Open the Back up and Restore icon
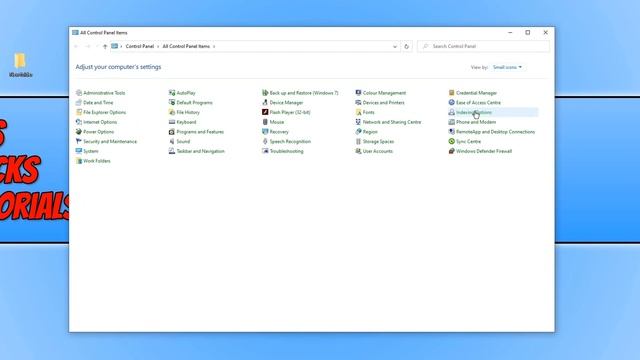Image resolution: width=640 pixels, height=360 pixels. [265, 93]
